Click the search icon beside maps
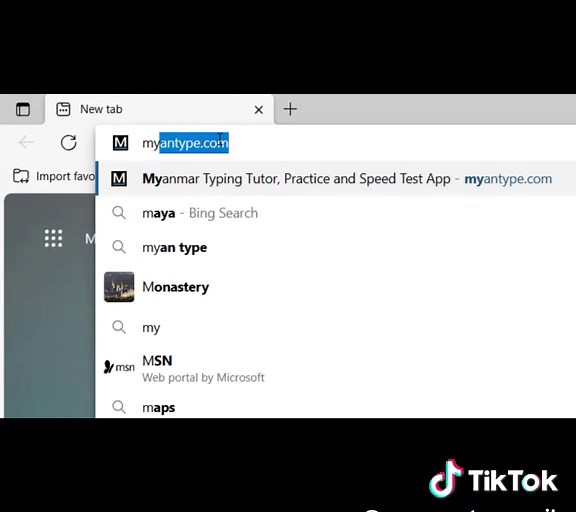Viewport: 576px width, 512px height. click(x=119, y=407)
